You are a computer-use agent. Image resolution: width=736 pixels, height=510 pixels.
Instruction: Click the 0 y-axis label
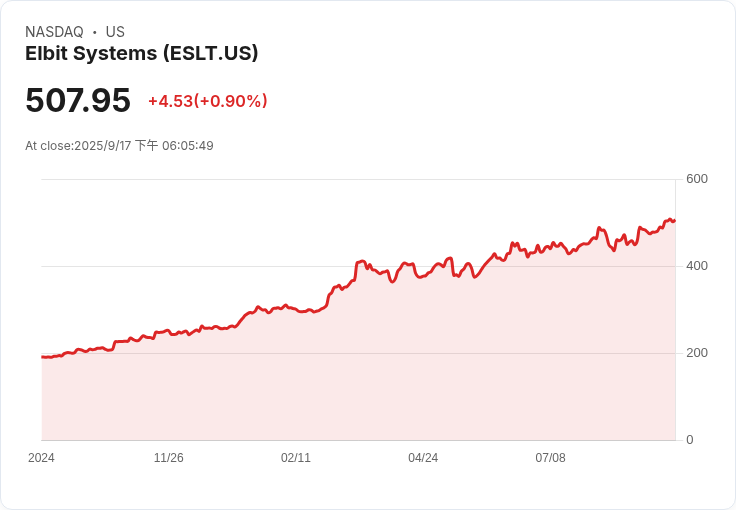(x=690, y=440)
